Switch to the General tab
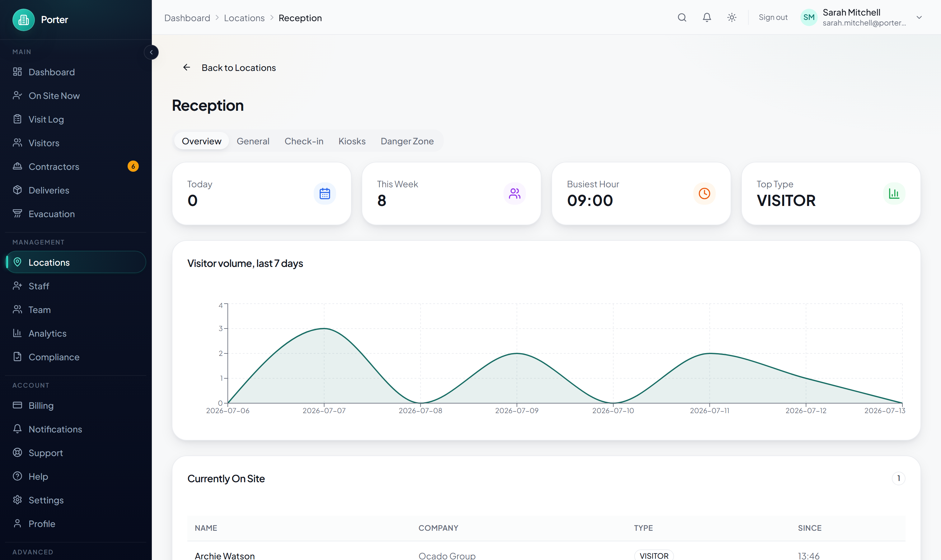 [253, 141]
